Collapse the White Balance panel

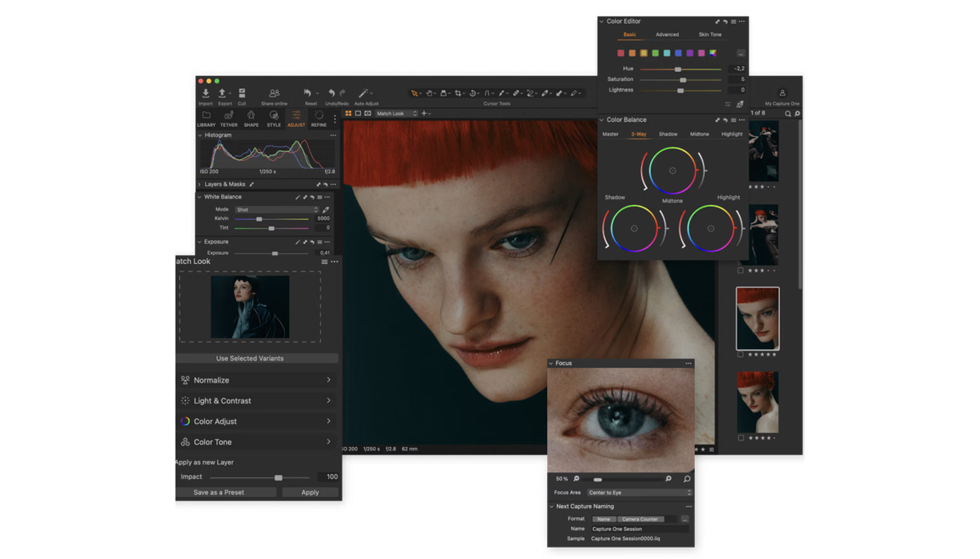200,197
